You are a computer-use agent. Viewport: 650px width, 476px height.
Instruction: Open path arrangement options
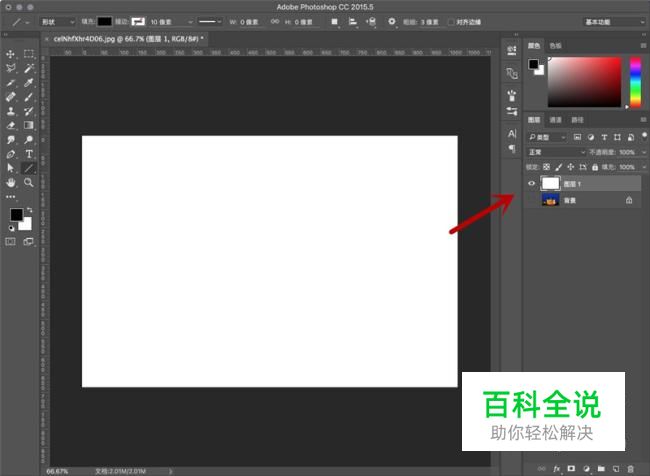[371, 22]
